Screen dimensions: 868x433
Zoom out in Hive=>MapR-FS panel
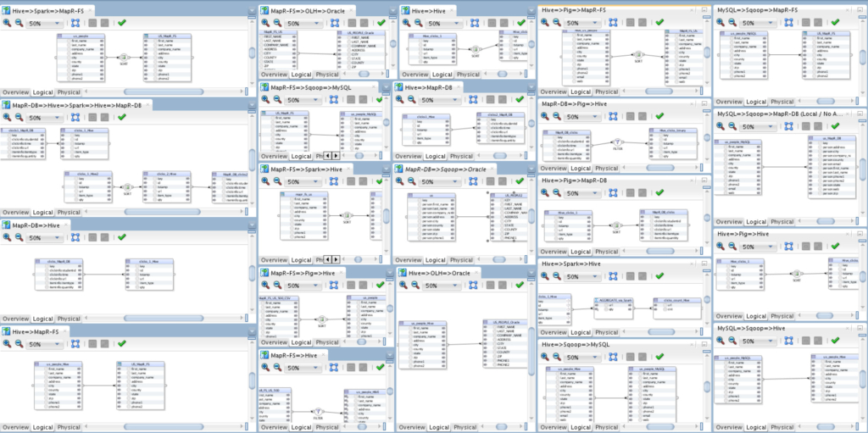click(19, 344)
